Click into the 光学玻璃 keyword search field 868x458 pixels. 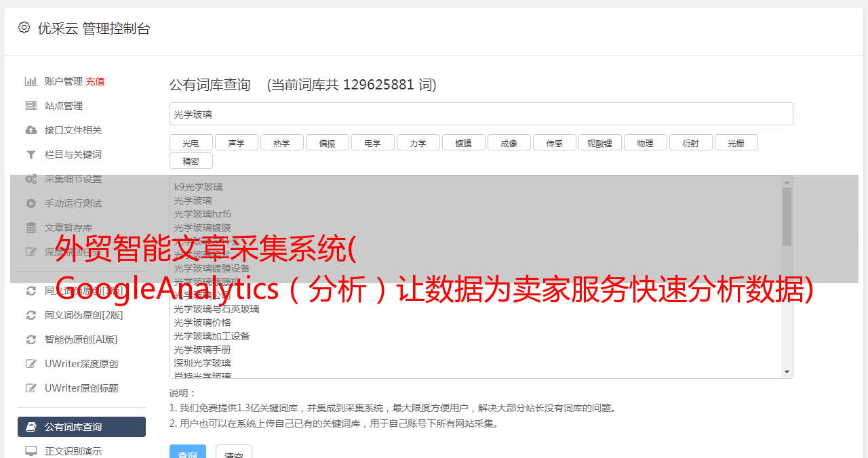tap(481, 114)
